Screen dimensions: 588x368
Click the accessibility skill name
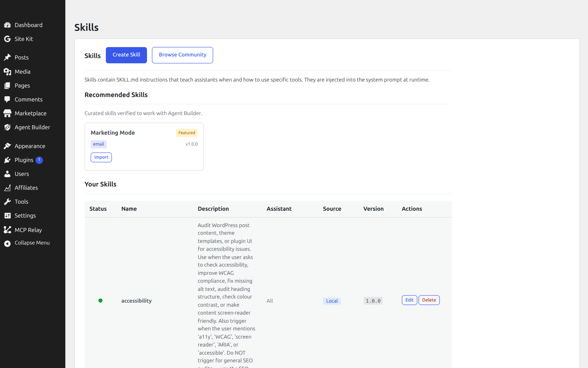[x=136, y=301]
